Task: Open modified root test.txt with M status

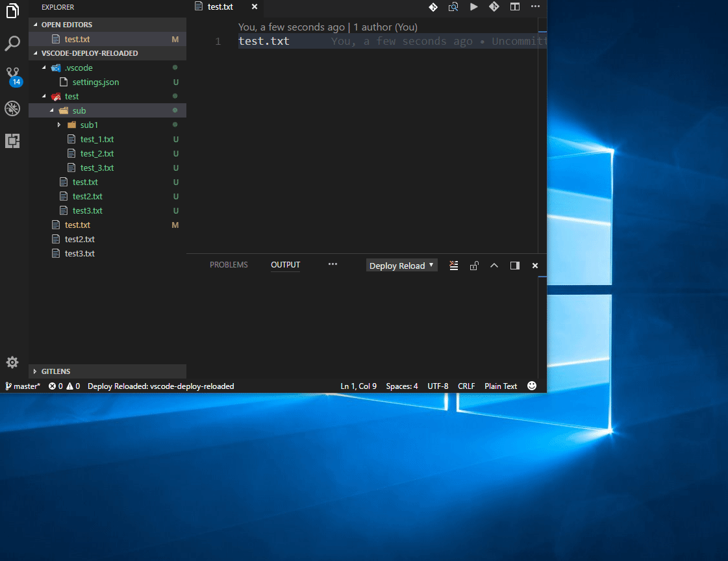Action: (107, 225)
